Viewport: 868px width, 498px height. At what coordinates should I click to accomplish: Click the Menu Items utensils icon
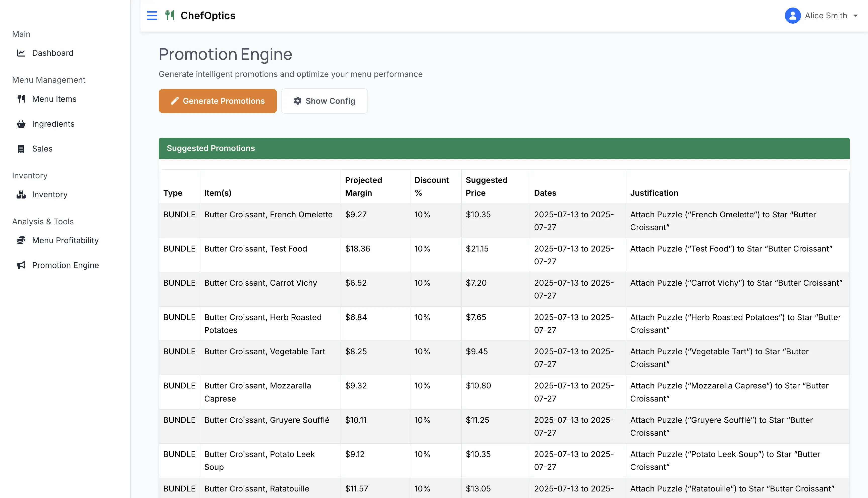[21, 99]
